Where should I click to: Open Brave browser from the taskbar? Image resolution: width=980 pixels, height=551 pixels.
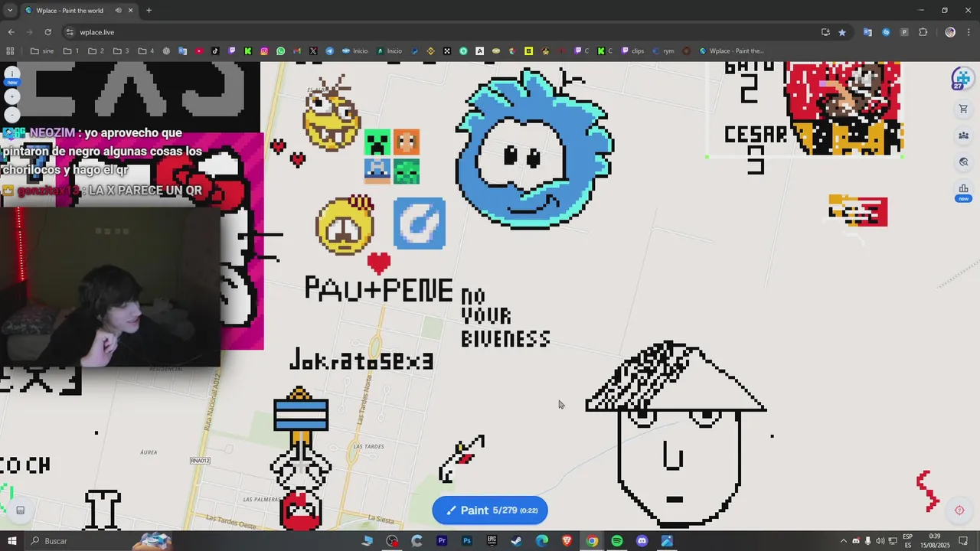(x=567, y=541)
